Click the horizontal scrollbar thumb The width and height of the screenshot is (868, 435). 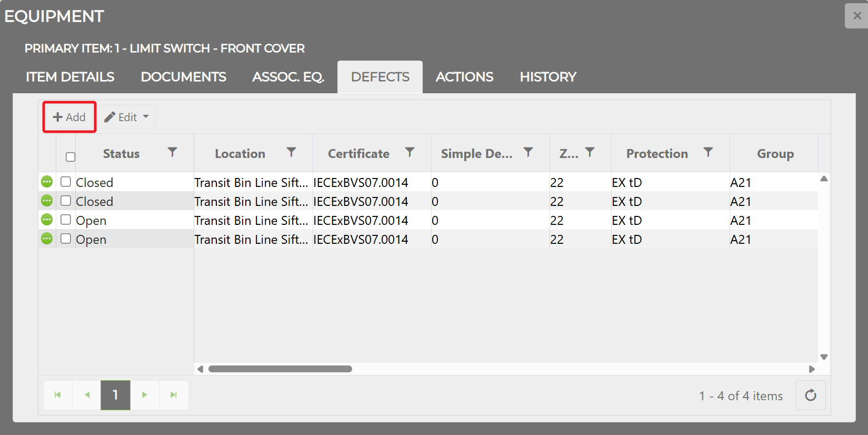280,369
